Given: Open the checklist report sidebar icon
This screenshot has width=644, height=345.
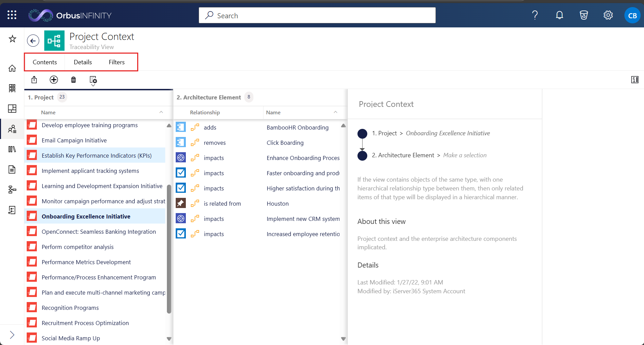Looking at the screenshot, I should pos(12,210).
